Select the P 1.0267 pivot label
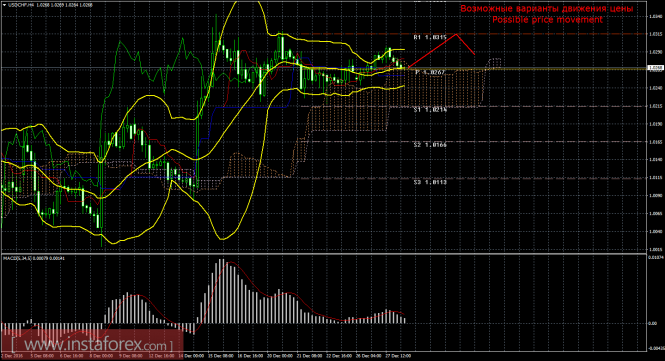 tap(430, 72)
